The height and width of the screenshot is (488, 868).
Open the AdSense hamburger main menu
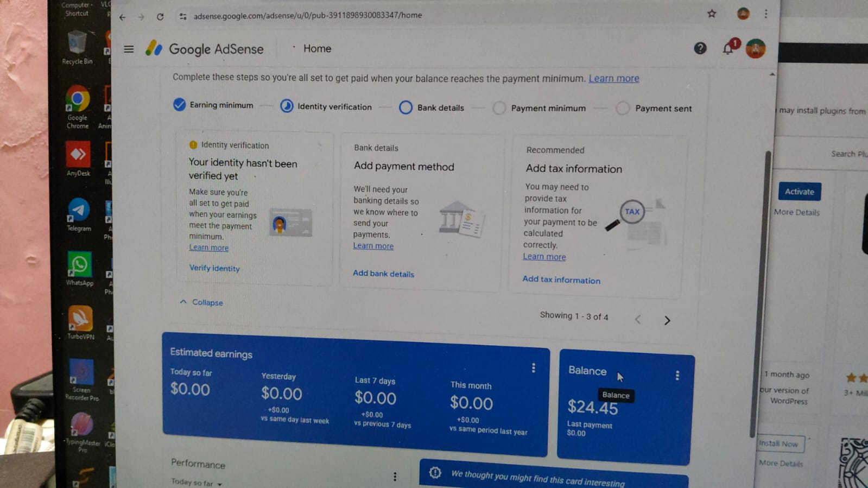pyautogui.click(x=129, y=49)
